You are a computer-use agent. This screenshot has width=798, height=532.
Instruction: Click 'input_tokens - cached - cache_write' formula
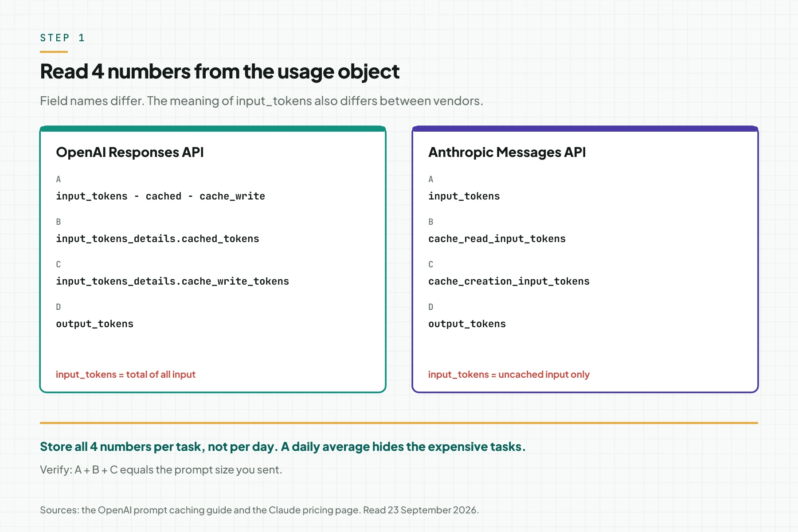(160, 196)
